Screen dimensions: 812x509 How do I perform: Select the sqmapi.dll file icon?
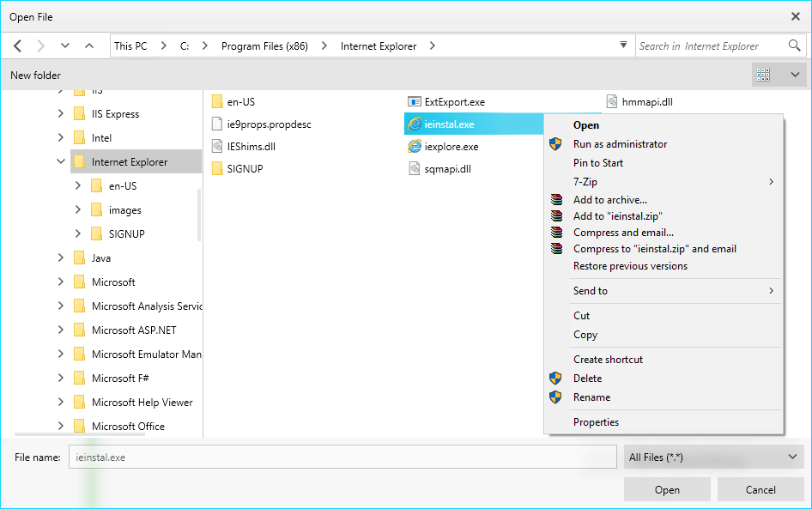coord(415,168)
